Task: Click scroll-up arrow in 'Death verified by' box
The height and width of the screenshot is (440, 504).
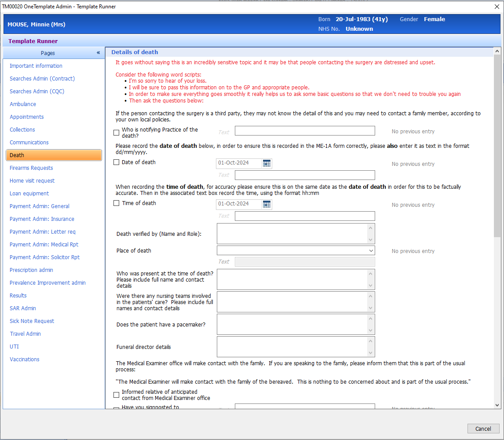Action: tap(371, 228)
